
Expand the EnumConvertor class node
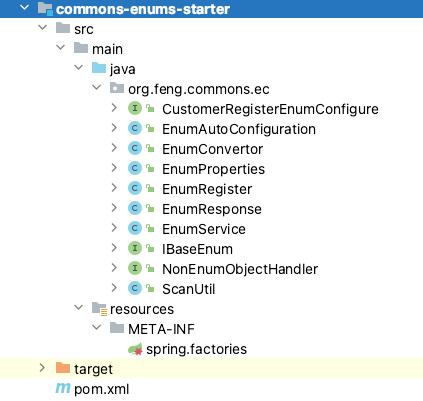(x=114, y=148)
